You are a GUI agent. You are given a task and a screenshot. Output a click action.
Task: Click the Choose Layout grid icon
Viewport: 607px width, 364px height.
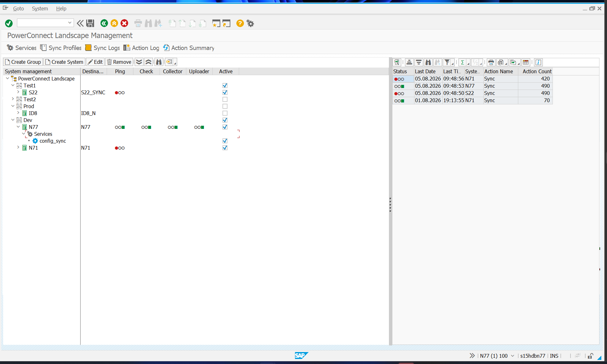[x=526, y=62]
